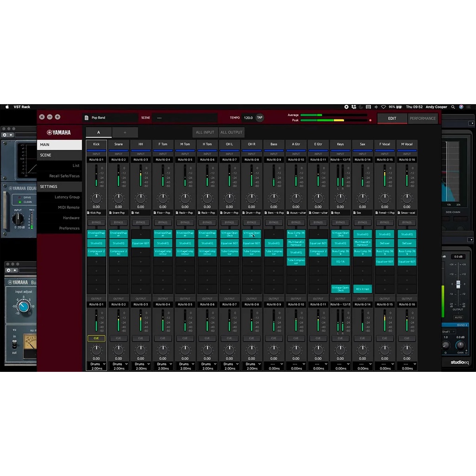476x476 pixels.
Task: Switch to EDIT mode
Action: pyautogui.click(x=392, y=119)
